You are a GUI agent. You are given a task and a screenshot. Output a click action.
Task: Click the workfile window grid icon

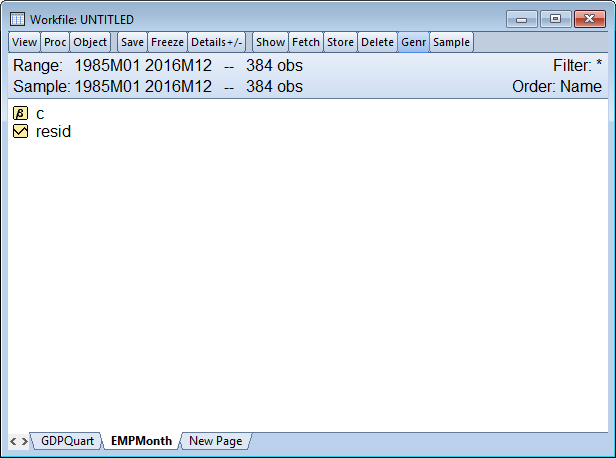coord(17,19)
